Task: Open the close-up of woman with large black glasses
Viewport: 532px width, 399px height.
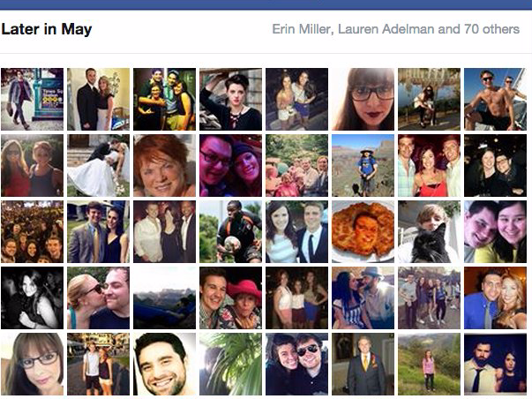Action: click(363, 99)
